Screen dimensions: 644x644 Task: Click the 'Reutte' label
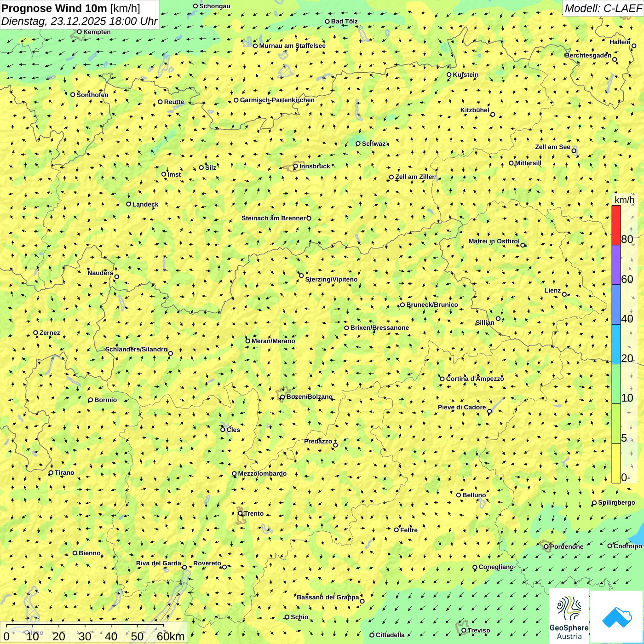(x=174, y=102)
